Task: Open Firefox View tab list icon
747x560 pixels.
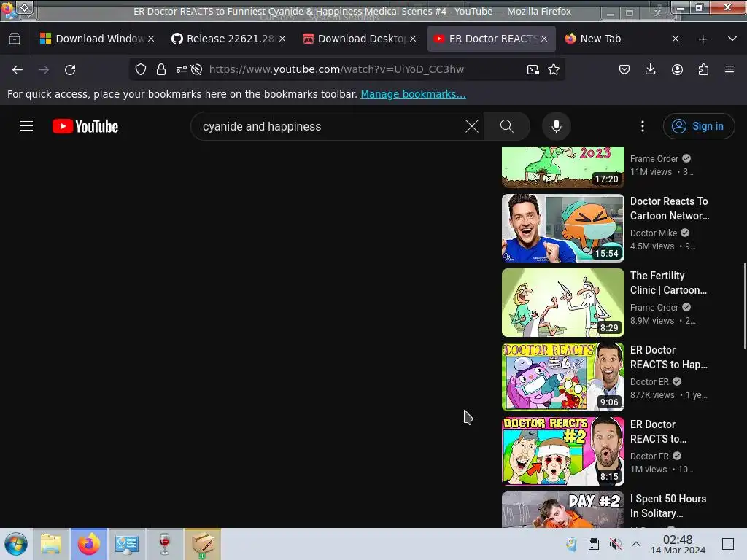Action: coord(15,39)
